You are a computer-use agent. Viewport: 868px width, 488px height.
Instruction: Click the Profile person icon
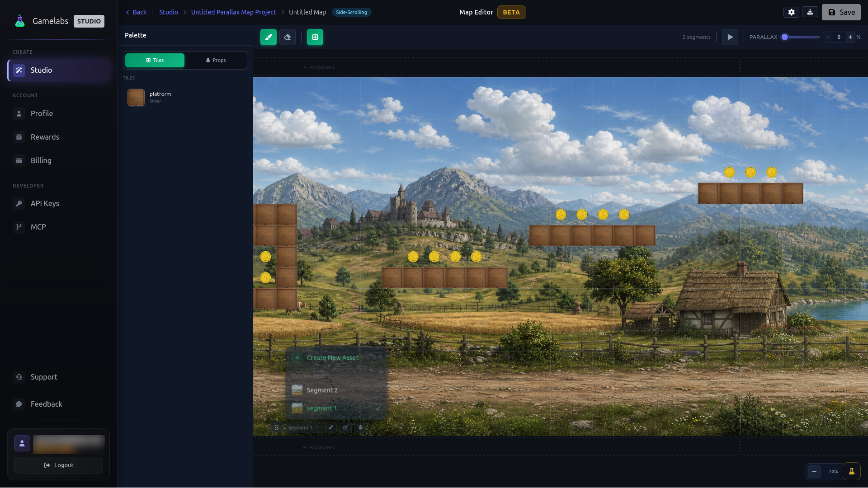tap(19, 113)
